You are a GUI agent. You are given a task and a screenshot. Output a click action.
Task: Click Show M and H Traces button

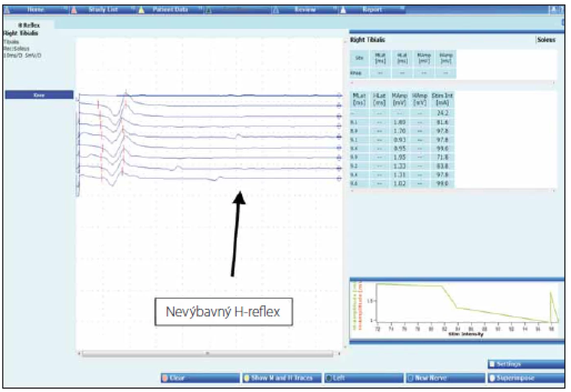282,378
